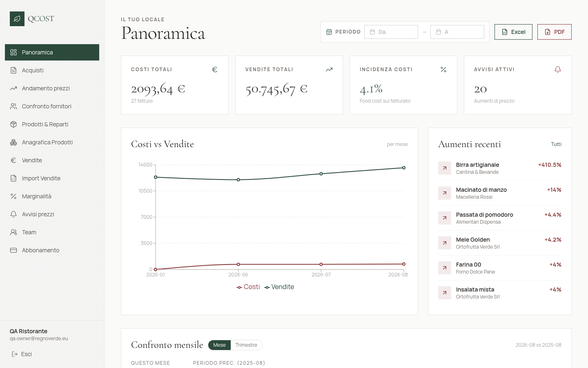588x368 pixels.
Task: Select Avvisi prezzi in sidebar
Action: click(52, 214)
